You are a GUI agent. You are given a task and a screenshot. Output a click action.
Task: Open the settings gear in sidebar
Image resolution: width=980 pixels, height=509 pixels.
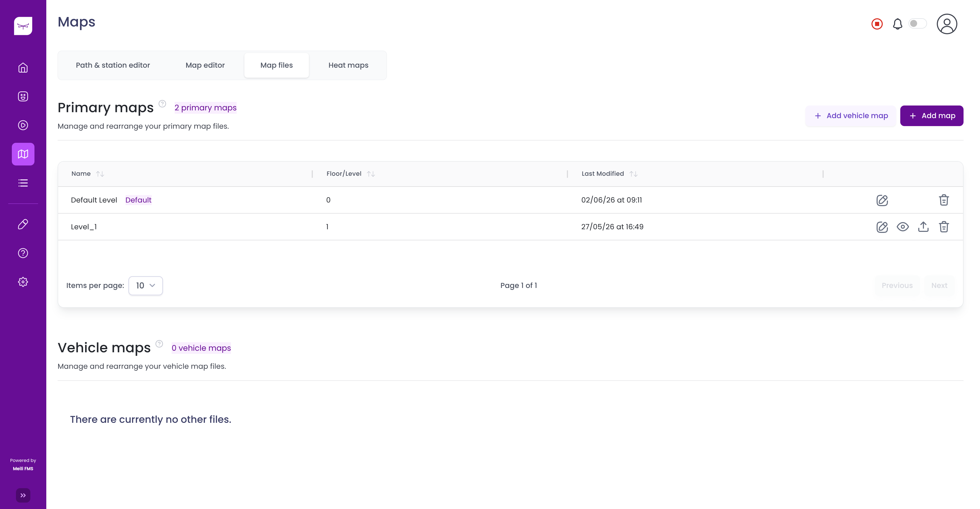23,282
